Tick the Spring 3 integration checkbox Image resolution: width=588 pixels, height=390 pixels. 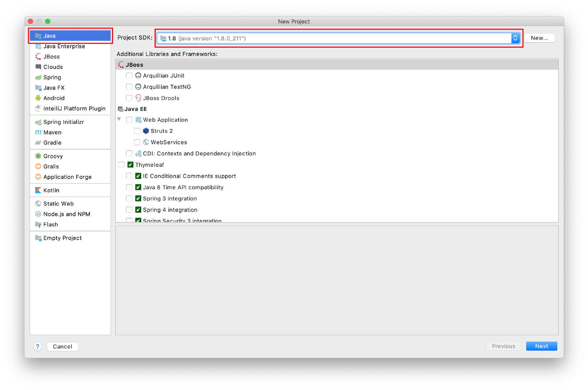[129, 198]
